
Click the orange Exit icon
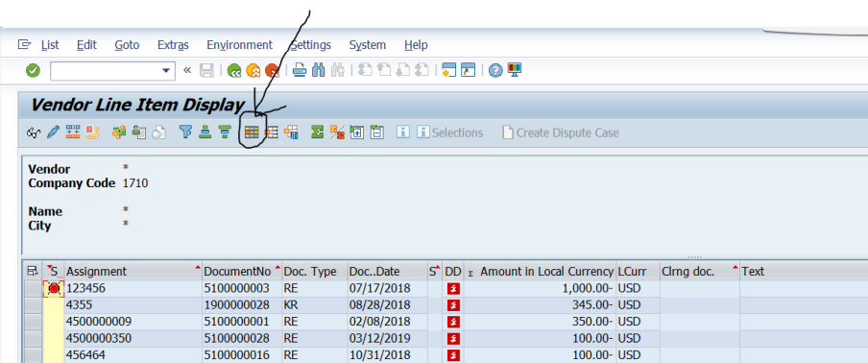point(253,70)
